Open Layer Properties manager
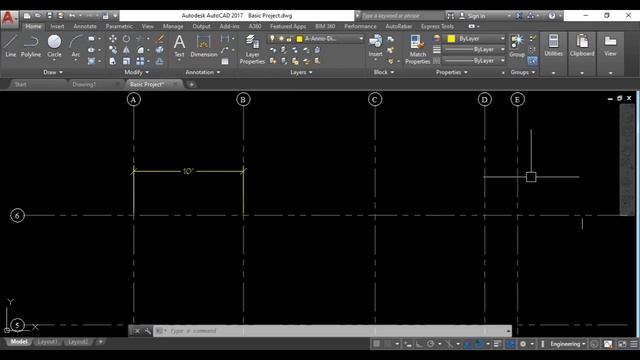Screen dimensions: 640x360 click(252, 50)
